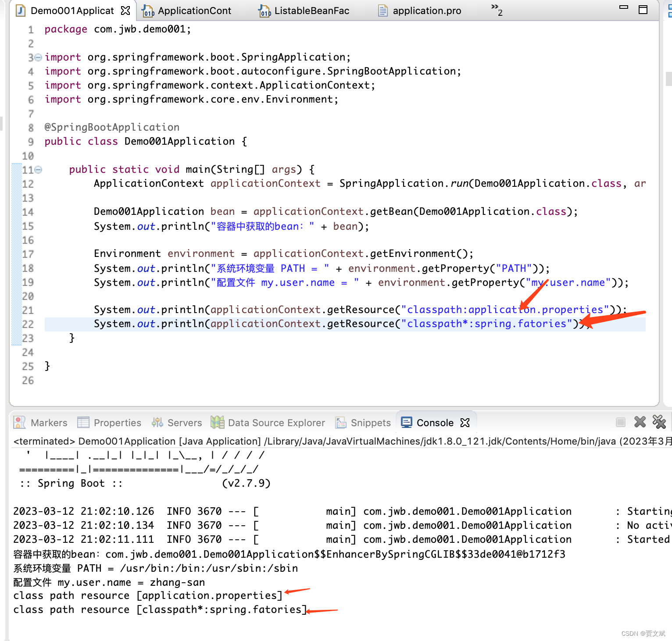This screenshot has width=672, height=641.
Task: Close the Console view
Action: (x=465, y=423)
